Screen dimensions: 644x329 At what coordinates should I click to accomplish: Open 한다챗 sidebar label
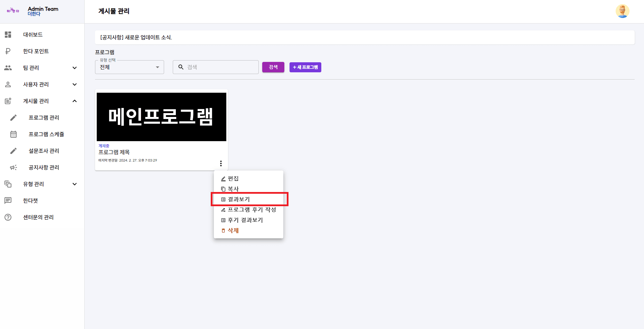(x=30, y=201)
